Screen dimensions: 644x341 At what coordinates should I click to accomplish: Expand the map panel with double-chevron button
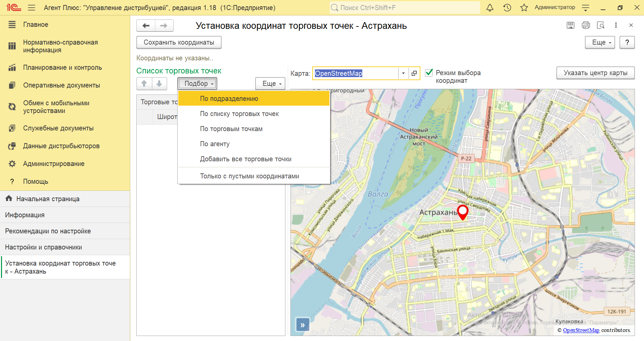[303, 325]
